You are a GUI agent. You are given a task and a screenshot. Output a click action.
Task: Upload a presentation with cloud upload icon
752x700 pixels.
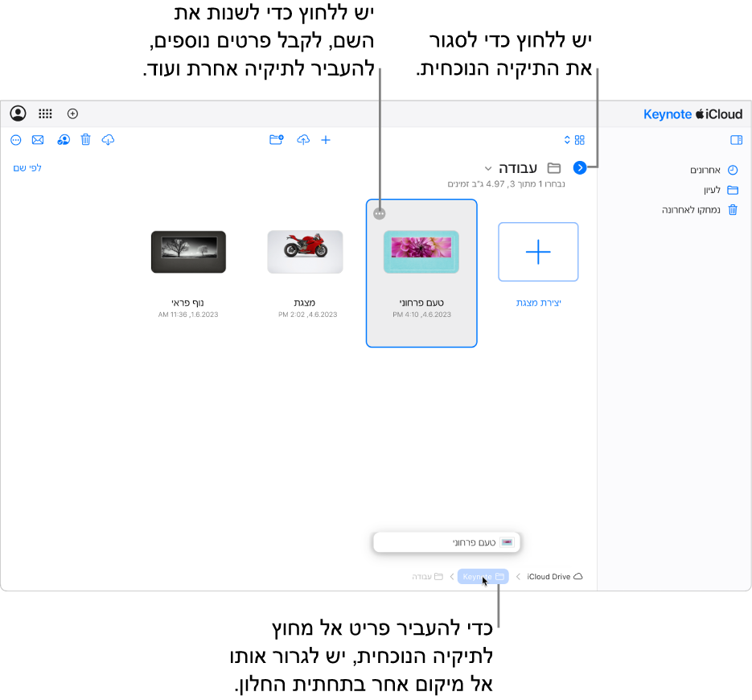pyautogui.click(x=303, y=140)
